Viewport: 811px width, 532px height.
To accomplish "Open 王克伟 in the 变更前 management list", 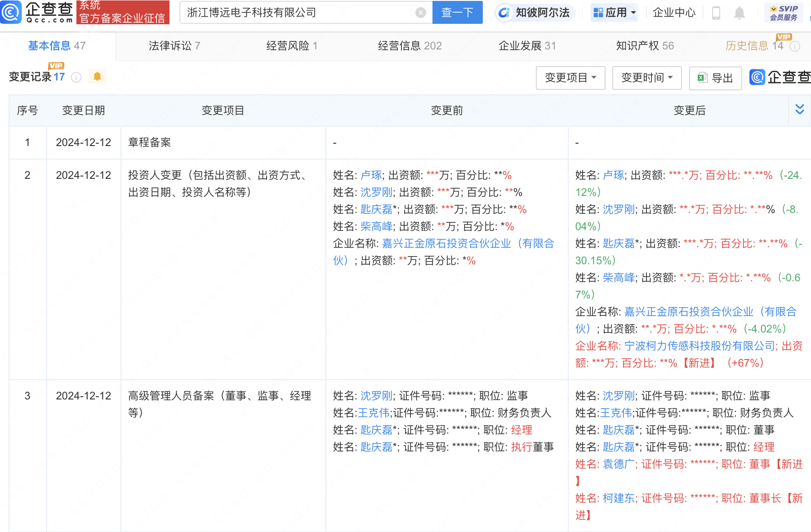I will [x=374, y=413].
